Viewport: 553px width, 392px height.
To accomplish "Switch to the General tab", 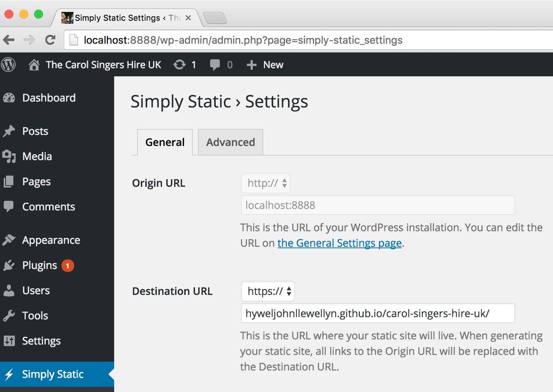I will pos(165,142).
